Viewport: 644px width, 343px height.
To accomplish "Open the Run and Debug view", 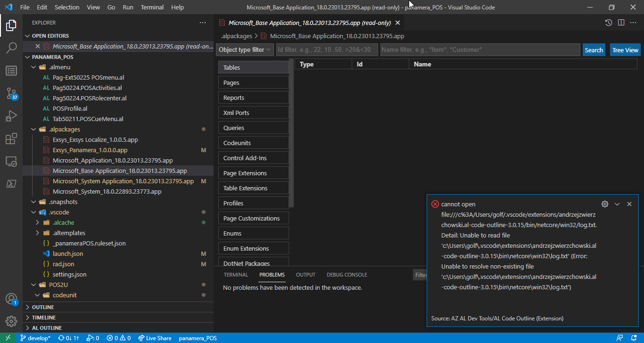I will pos(11,116).
